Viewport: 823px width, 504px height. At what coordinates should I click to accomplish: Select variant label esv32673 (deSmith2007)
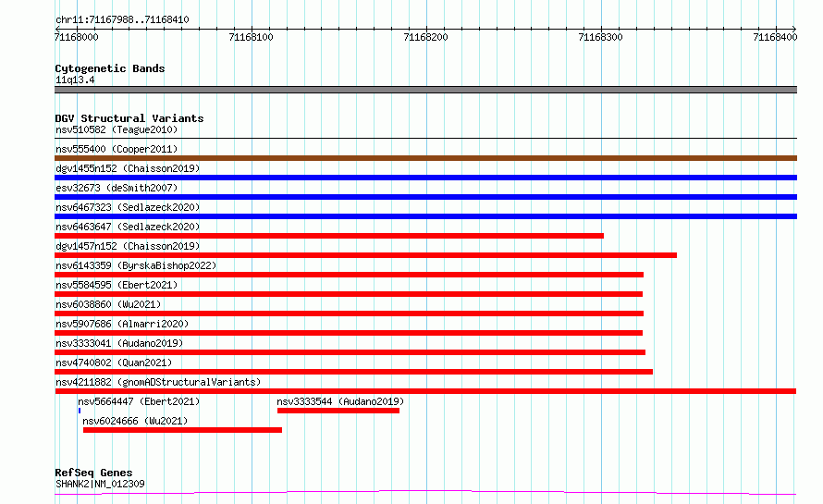[x=117, y=188]
